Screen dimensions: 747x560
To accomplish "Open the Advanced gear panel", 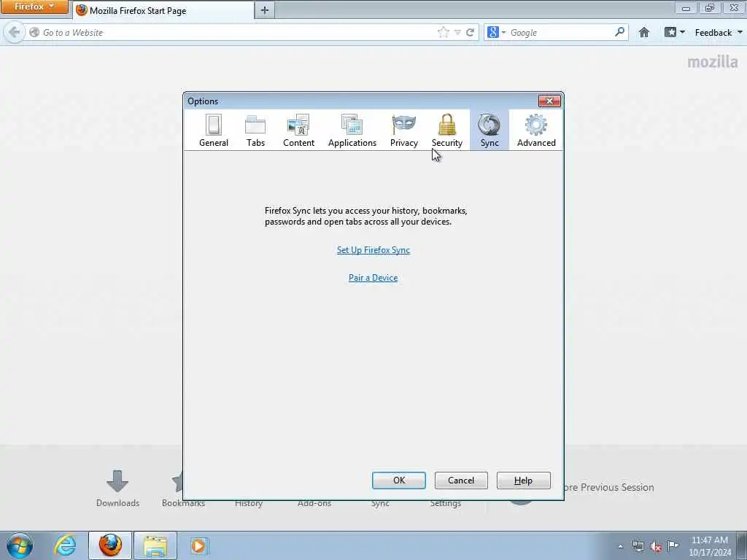I will click(536, 131).
